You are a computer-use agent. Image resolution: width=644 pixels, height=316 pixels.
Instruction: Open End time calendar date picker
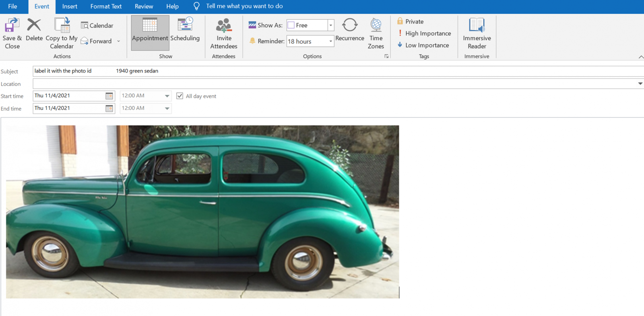point(109,108)
